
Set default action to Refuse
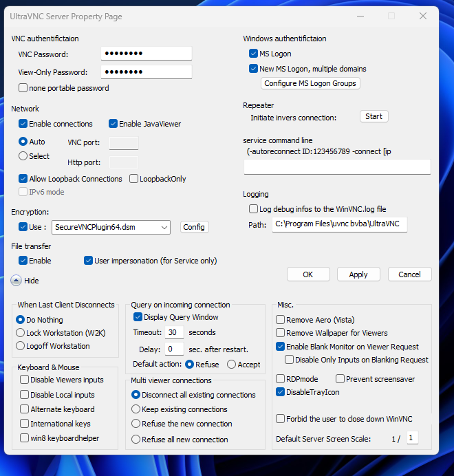point(190,365)
